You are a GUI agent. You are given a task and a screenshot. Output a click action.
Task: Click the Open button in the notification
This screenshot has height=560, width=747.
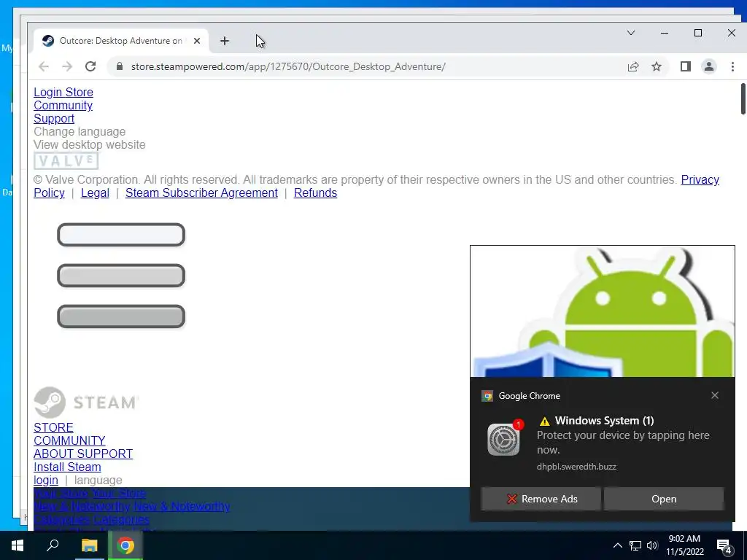coord(664,499)
